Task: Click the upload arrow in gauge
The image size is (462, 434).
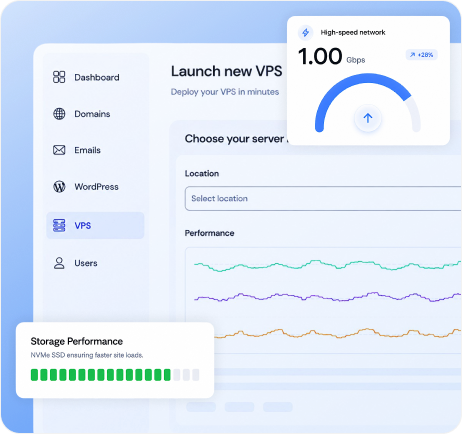Action: click(368, 118)
